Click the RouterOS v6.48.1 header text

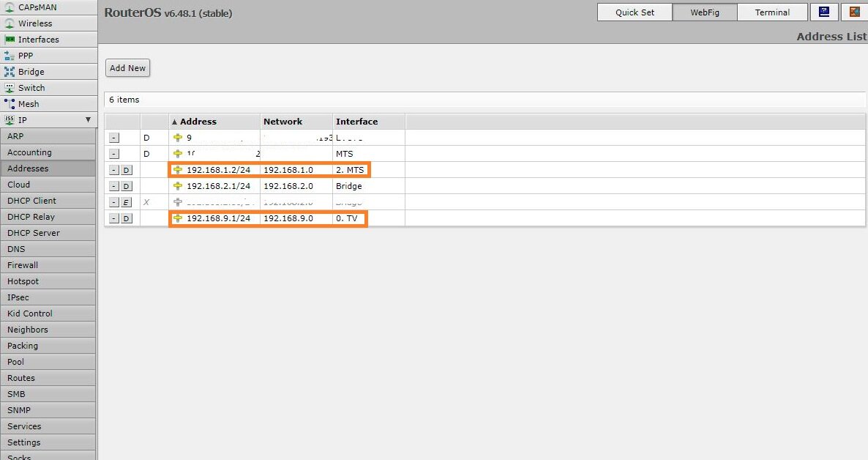(x=168, y=12)
